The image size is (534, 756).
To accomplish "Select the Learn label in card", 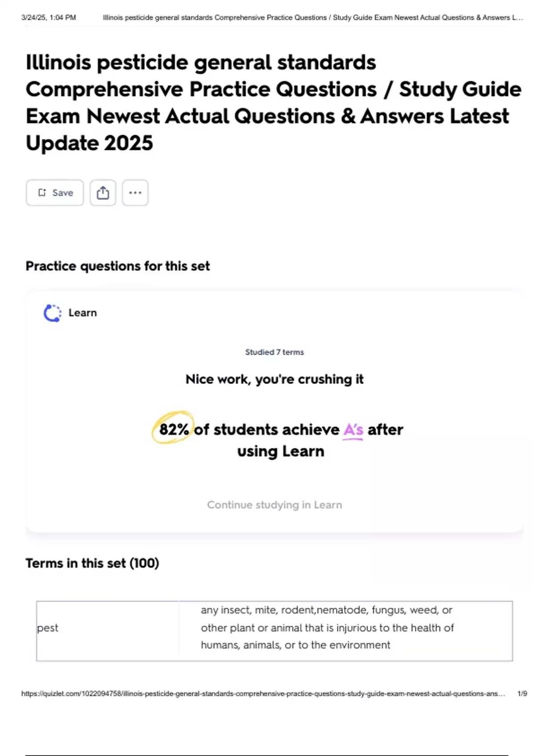I will coord(82,313).
